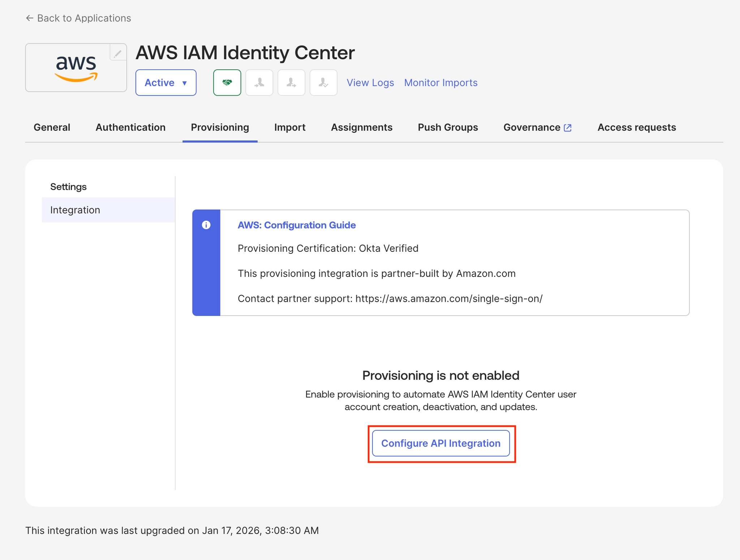Click the info icon in blue banner
The height and width of the screenshot is (560, 740).
[x=206, y=225]
